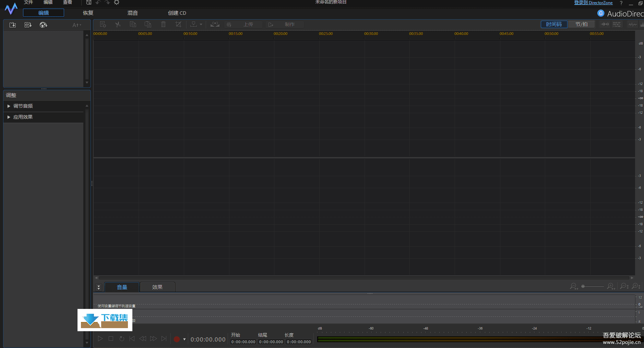Click the 00:10.00 timeline mark
This screenshot has height=348, width=644.
(x=190, y=34)
